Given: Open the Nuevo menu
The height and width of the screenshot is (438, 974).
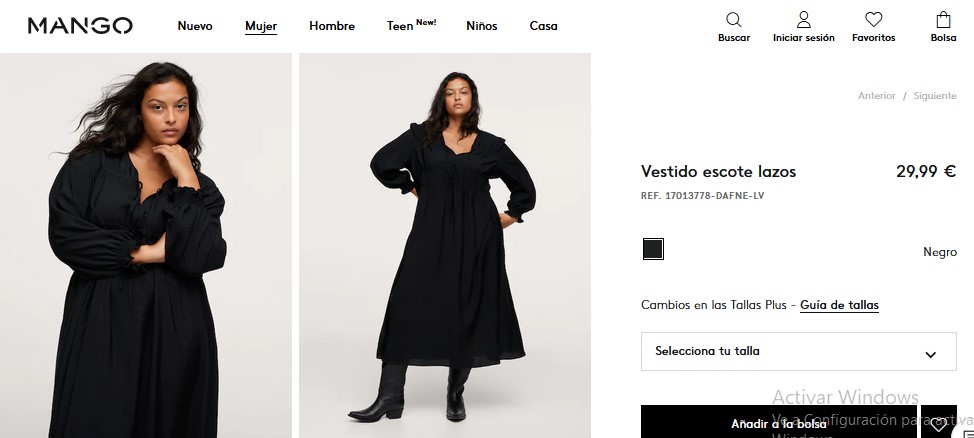Looking at the screenshot, I should 195,26.
